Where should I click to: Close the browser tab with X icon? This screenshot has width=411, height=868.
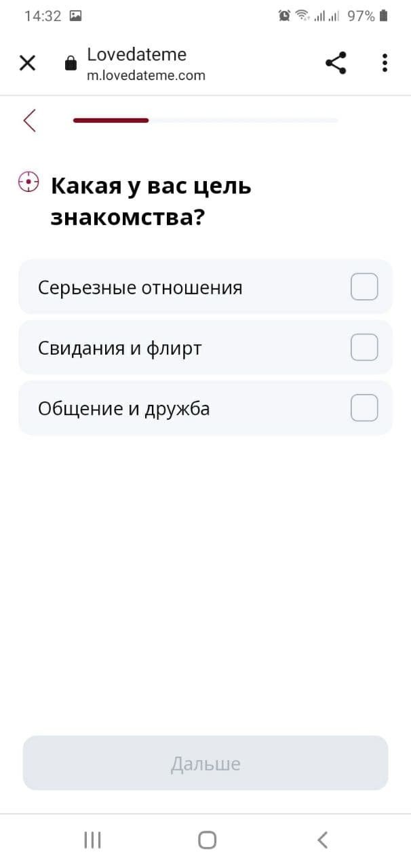point(27,64)
